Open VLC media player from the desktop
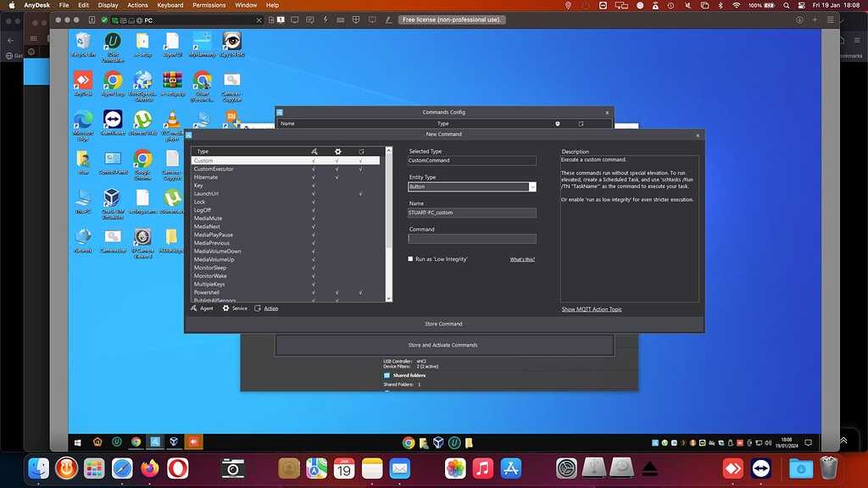This screenshot has width=868, height=488. 173,119
